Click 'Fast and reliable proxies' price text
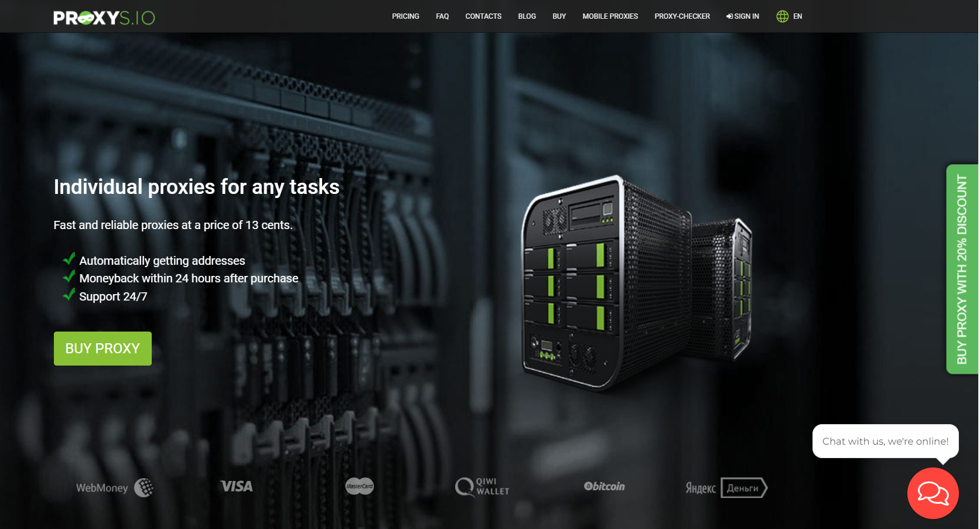980x529 pixels. tap(173, 225)
